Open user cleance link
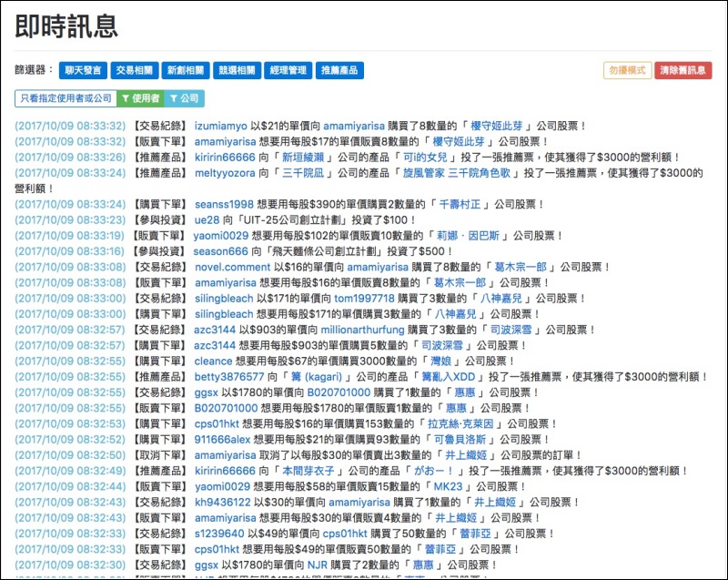This screenshot has height=580, width=728. click(213, 361)
